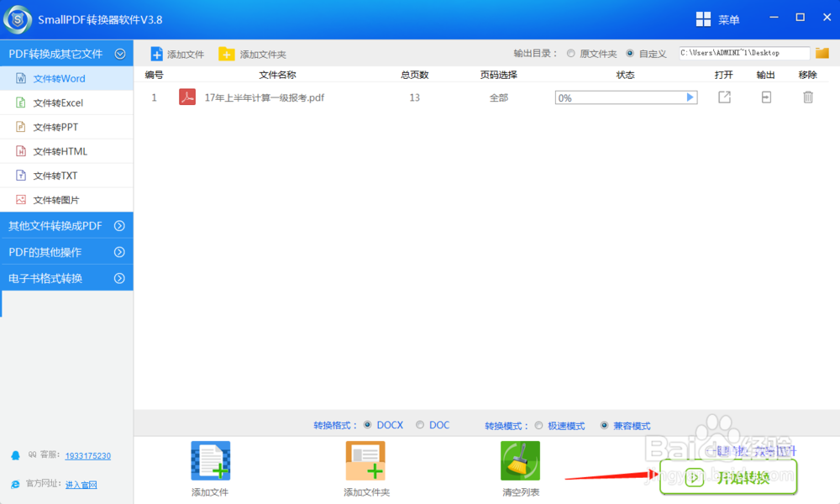Select 极速模式 conversion mode
Screen dimensions: 840x504
[539, 425]
